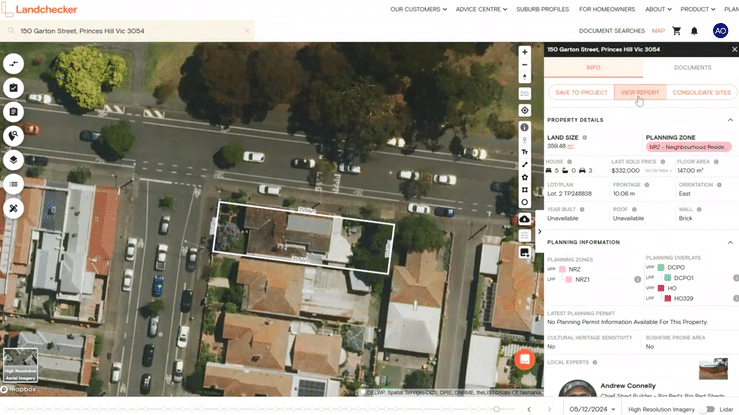
Task: Zoom out the map with minus button
Action: coord(525,65)
